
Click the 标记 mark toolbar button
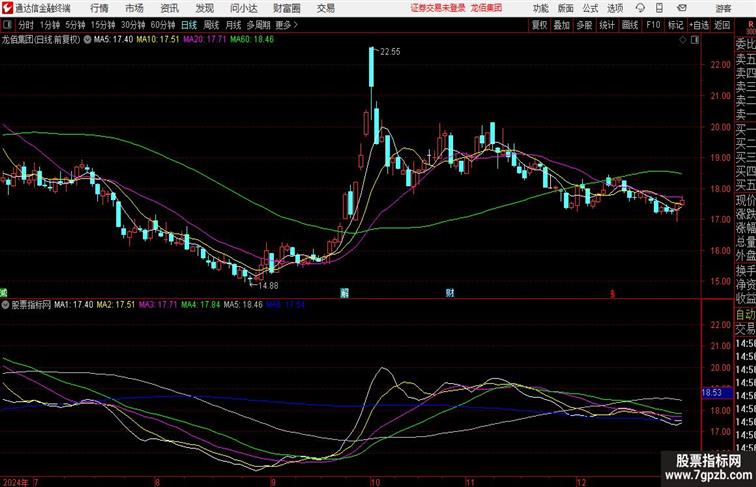[675, 25]
